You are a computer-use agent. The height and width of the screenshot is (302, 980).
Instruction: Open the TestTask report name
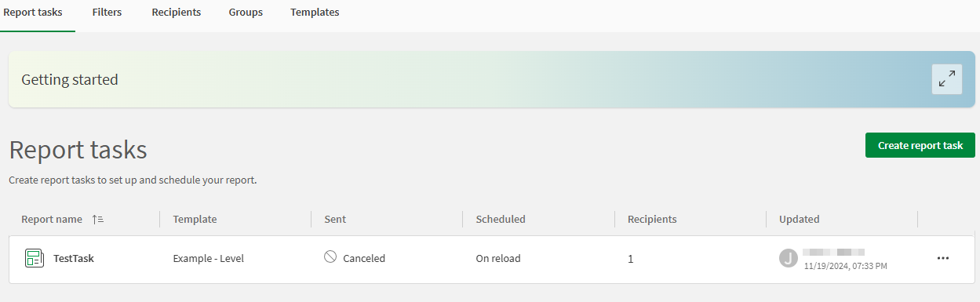click(x=74, y=258)
